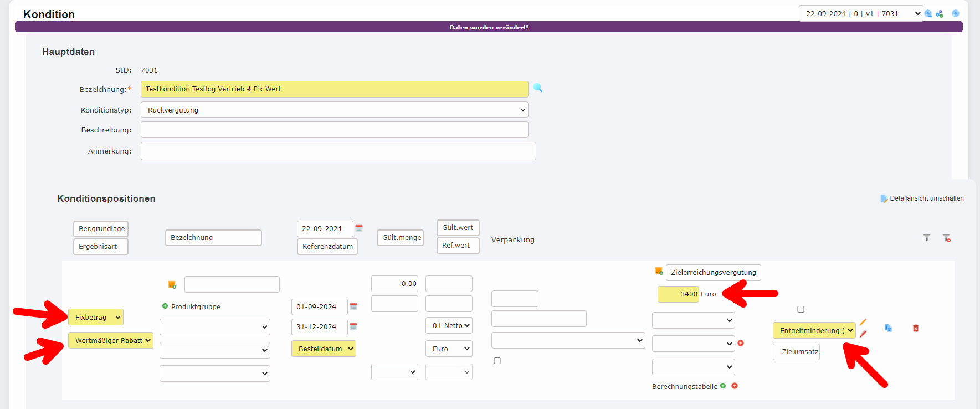Open calendar picker for 01-09-2024 date
This screenshot has width=980, height=409.
(x=353, y=306)
